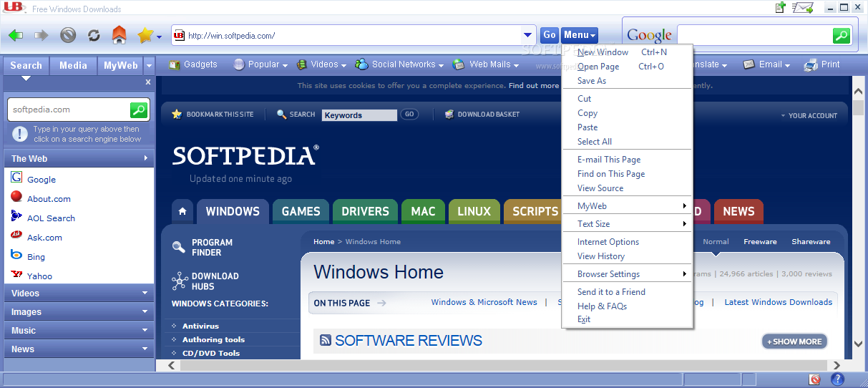Click the vertical scrollbar down arrow
Screen dimensions: 868x388
[x=859, y=344]
